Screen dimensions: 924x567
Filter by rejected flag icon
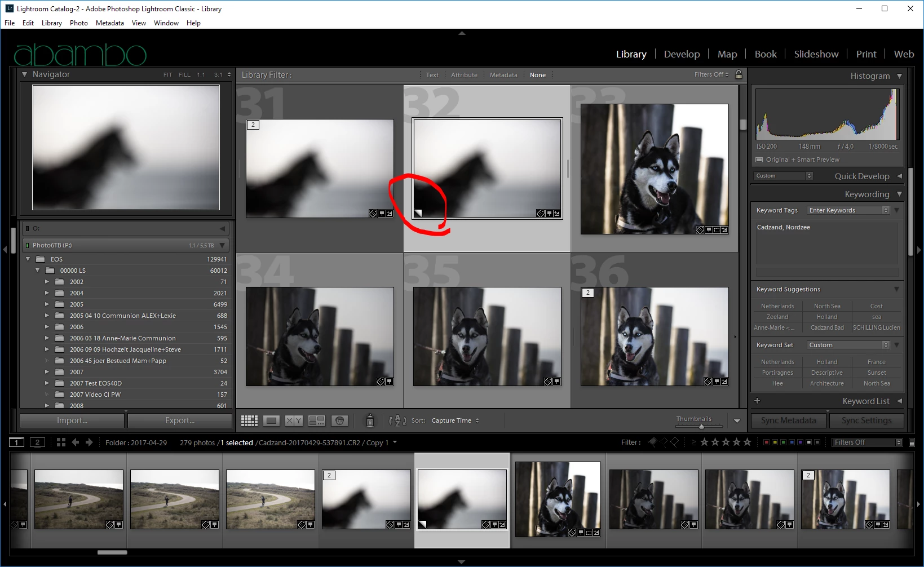(674, 442)
